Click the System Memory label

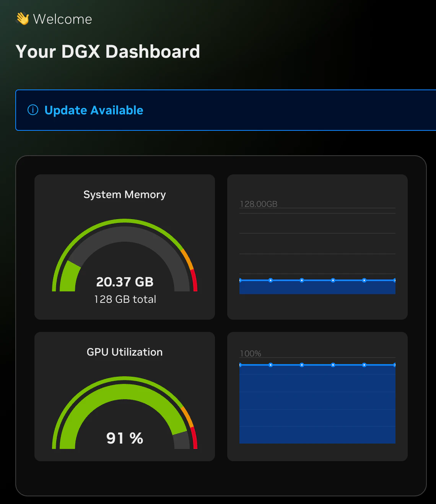click(x=125, y=194)
